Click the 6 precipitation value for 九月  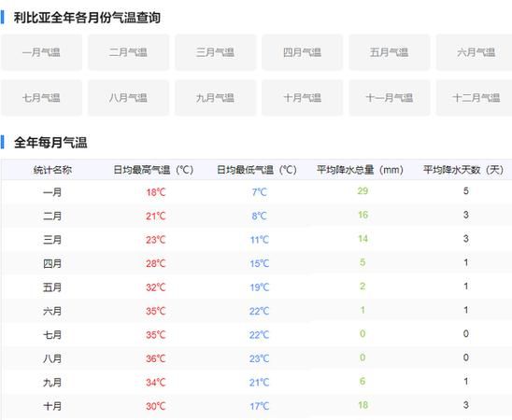[x=363, y=381]
